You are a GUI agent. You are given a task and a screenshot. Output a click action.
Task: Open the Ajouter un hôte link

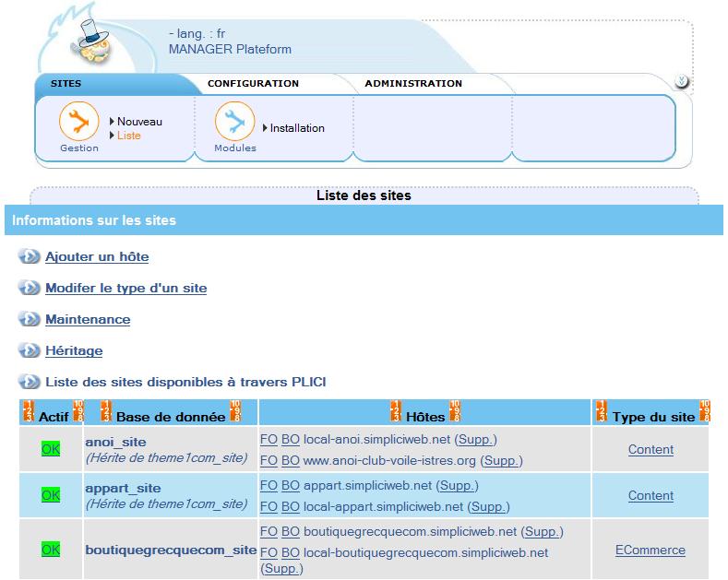coord(97,256)
